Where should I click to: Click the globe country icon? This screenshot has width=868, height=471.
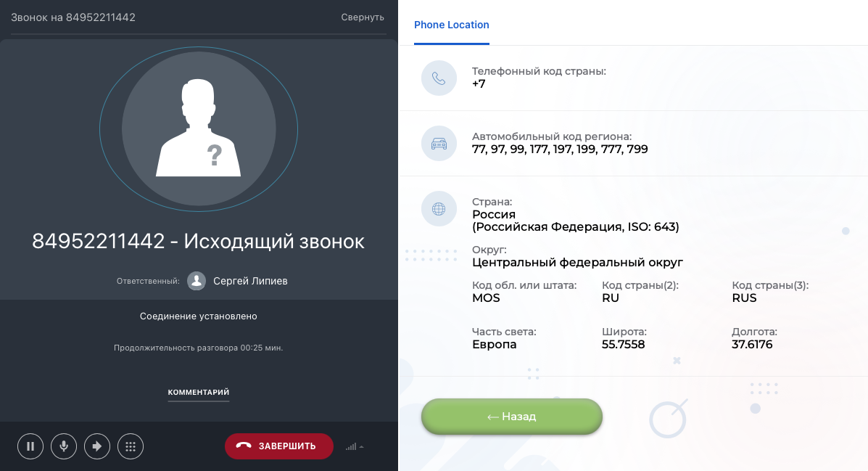[439, 209]
